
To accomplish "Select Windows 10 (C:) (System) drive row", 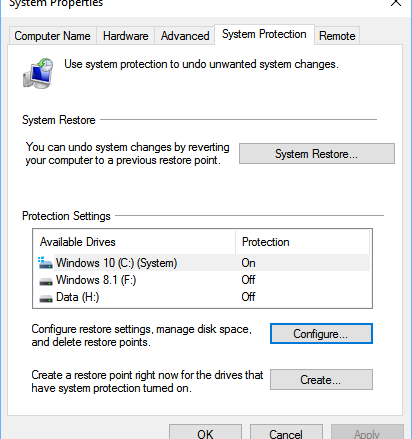I will point(203,263).
